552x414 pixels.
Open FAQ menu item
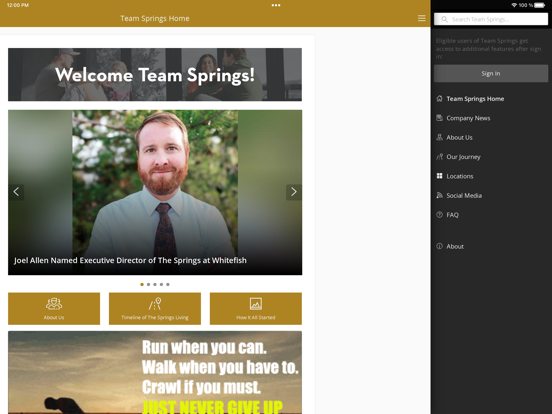tap(491, 215)
